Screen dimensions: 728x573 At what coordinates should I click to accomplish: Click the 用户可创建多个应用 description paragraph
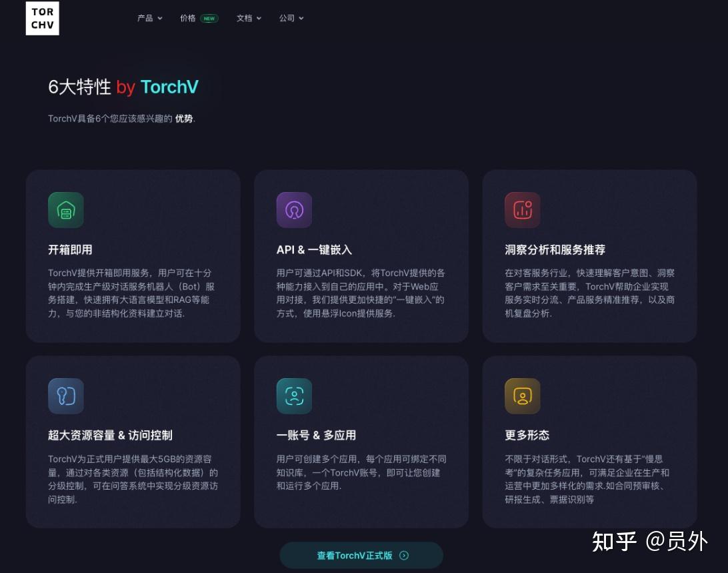pos(361,473)
